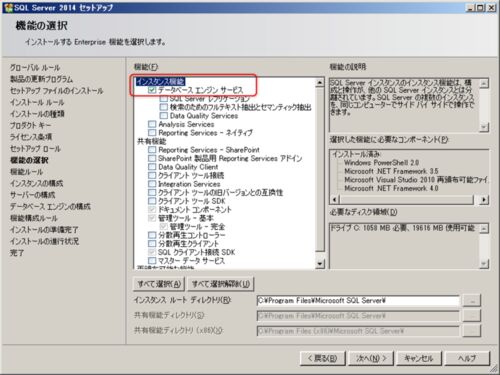The width and height of the screenshot is (500, 375).
Task: Click the 共有機能ディレクトリ (x86) path field
Action: pos(358,331)
